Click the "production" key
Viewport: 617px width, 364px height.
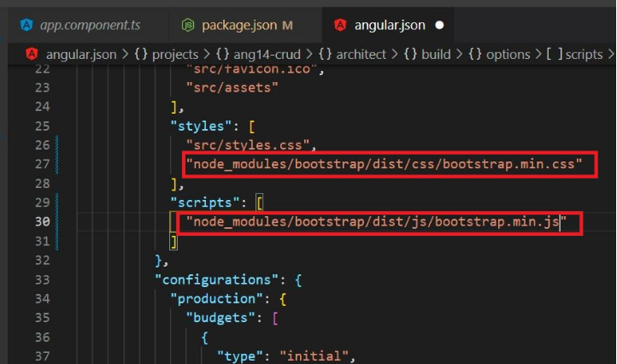[x=216, y=299]
